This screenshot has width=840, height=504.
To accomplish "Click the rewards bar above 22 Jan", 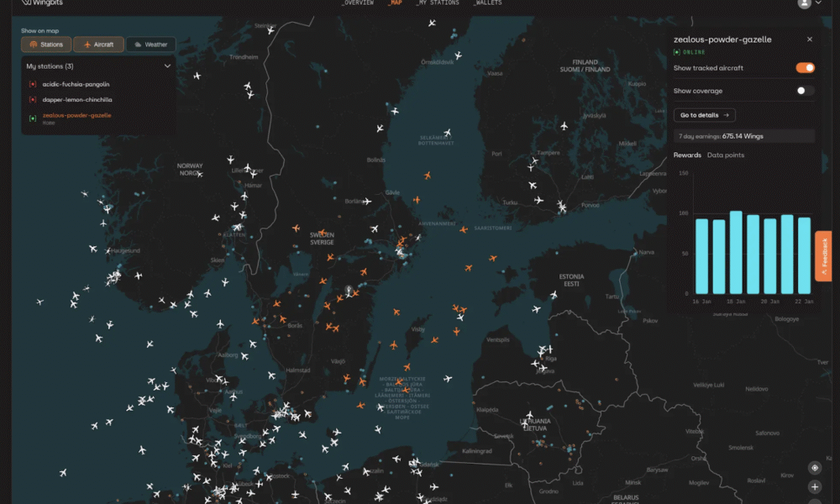I will 804,255.
